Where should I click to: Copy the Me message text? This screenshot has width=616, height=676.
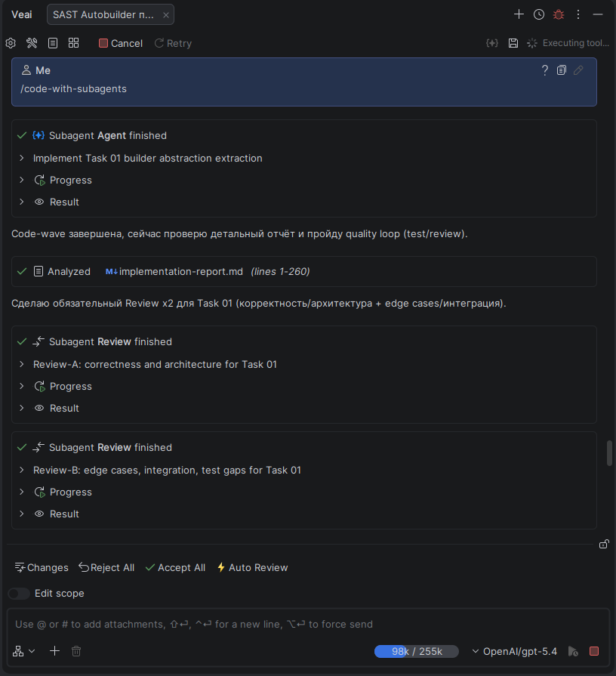coord(562,70)
